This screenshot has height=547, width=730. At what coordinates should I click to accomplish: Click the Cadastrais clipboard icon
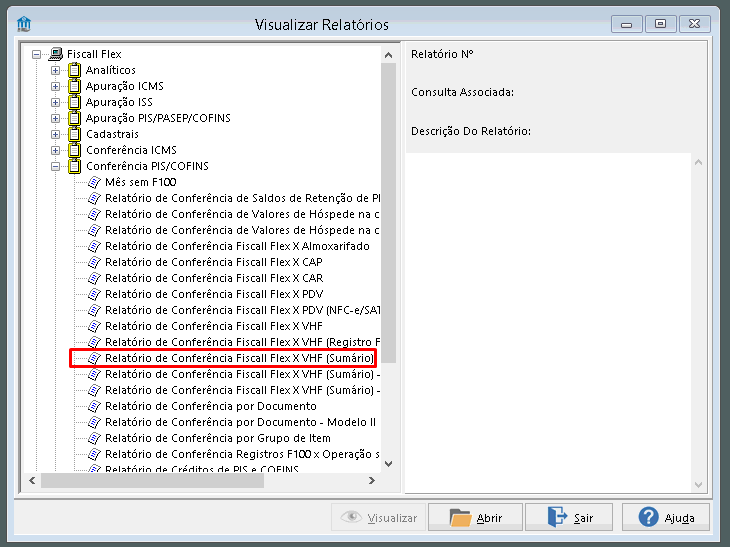click(74, 134)
